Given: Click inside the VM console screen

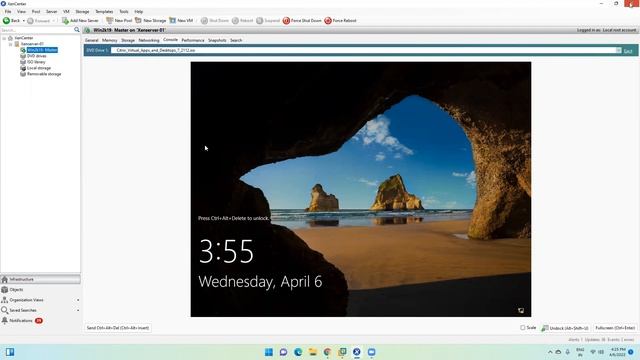Looking at the screenshot, I should (x=361, y=189).
